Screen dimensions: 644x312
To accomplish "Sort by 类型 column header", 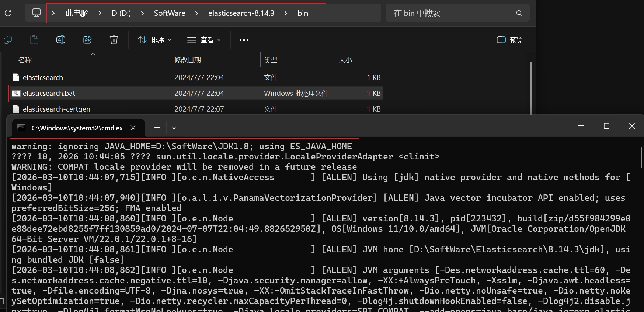I will coord(271,60).
